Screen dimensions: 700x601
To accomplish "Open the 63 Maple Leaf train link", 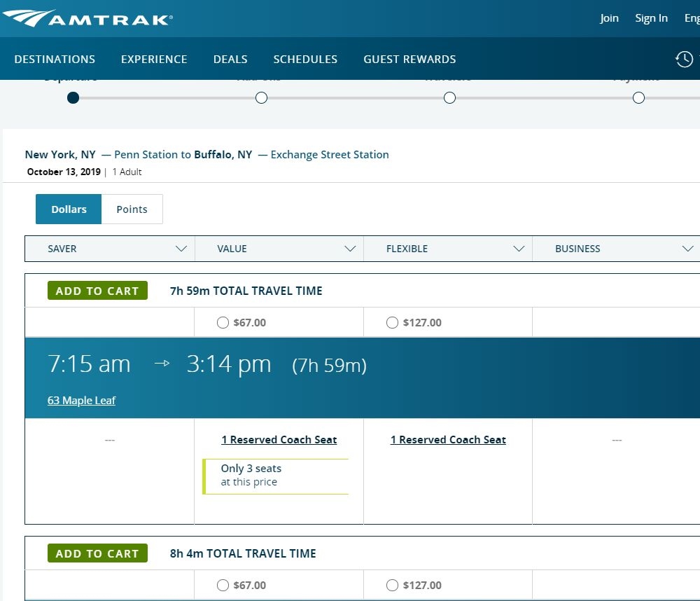I will pos(81,401).
